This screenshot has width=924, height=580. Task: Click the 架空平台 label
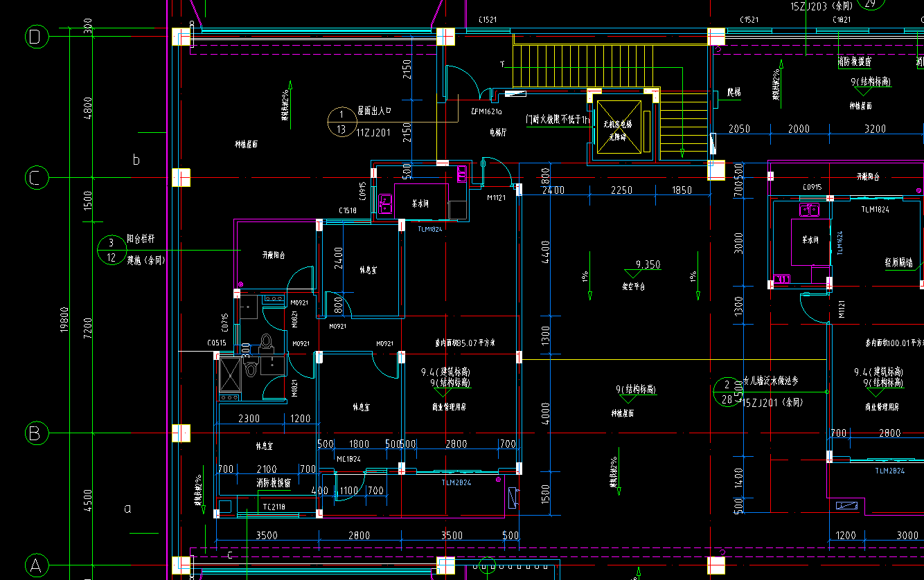633,287
